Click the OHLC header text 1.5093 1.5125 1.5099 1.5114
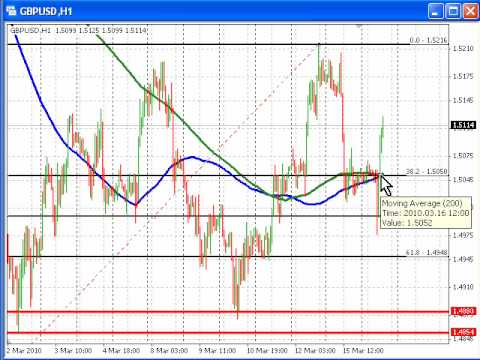Screen dimensions: 480x360 (101, 31)
